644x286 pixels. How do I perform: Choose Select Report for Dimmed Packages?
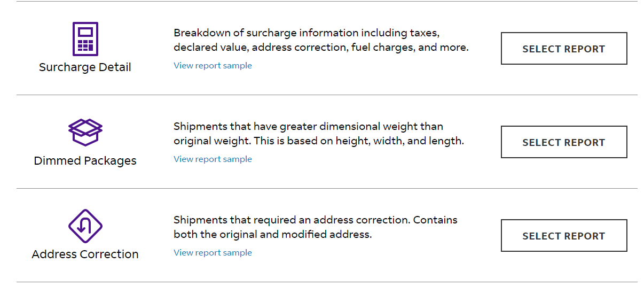click(x=563, y=142)
